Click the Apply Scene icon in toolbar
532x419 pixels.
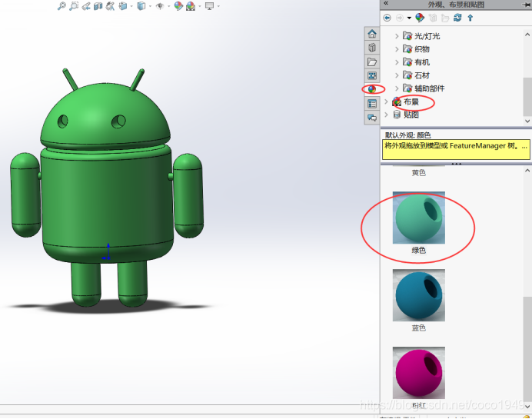pyautogui.click(x=191, y=6)
